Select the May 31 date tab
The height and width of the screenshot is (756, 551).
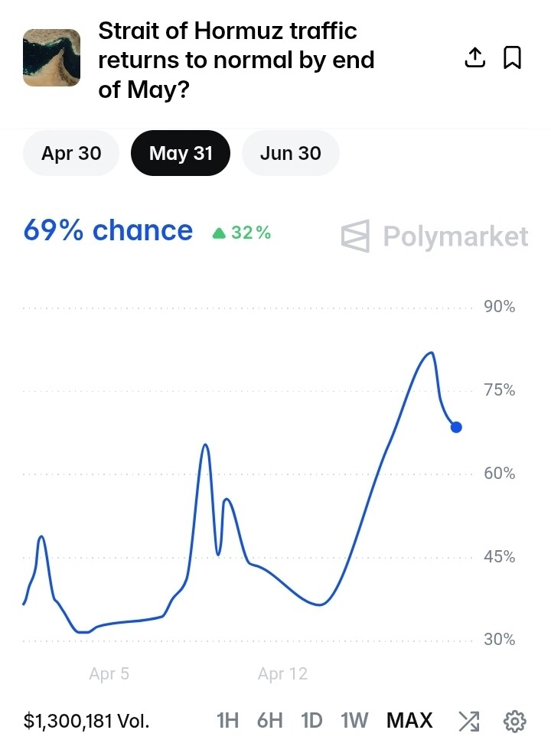181,153
